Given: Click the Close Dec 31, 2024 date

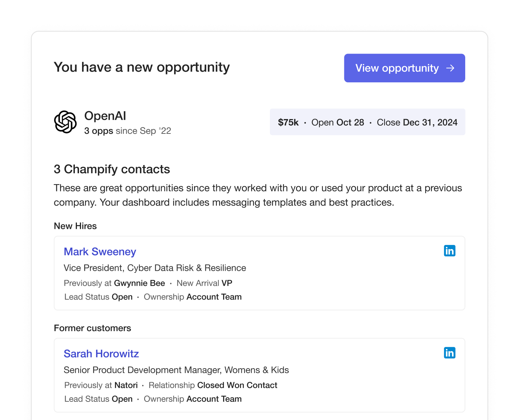Looking at the screenshot, I should coord(417,122).
